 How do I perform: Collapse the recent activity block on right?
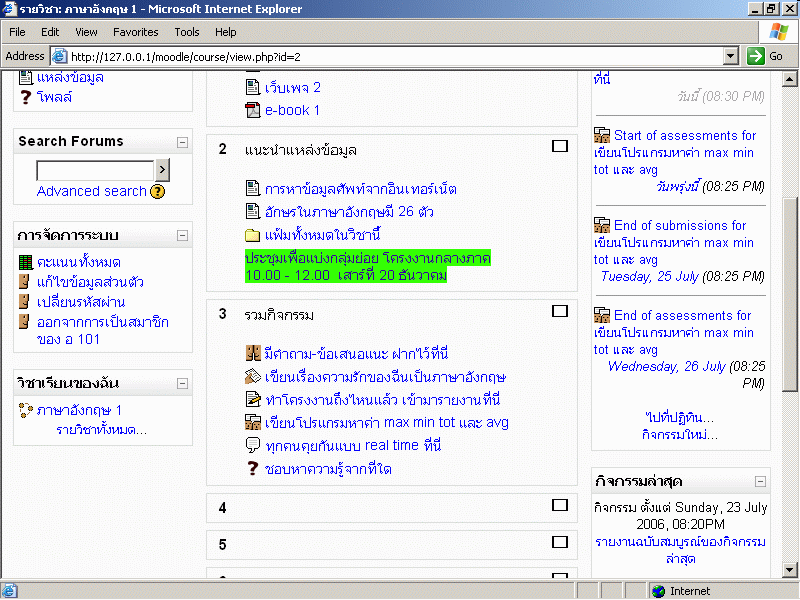point(760,480)
